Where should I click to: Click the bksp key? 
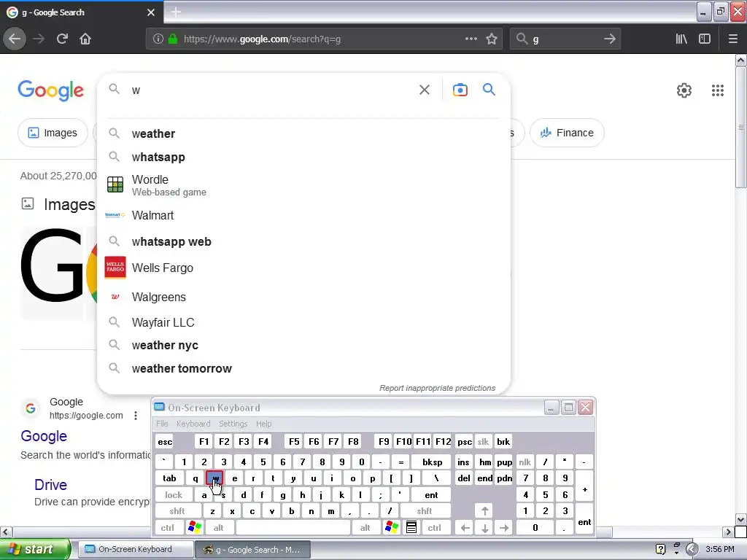click(x=432, y=462)
